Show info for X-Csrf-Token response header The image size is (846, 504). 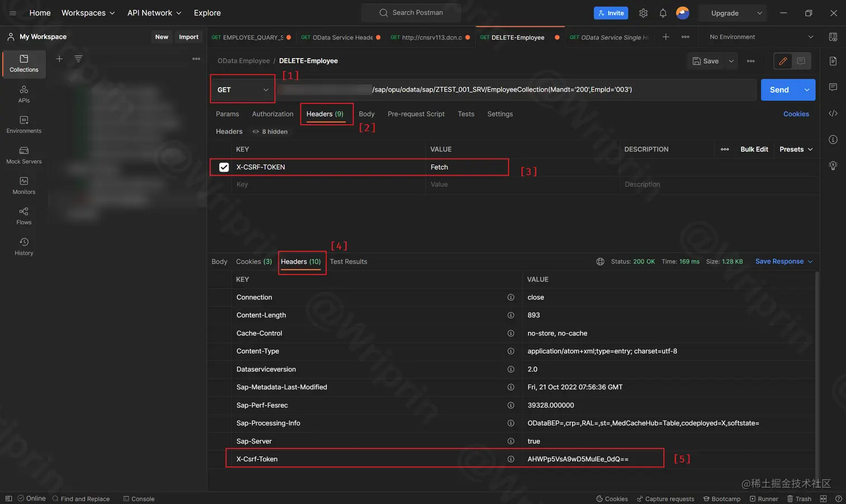[511, 459]
